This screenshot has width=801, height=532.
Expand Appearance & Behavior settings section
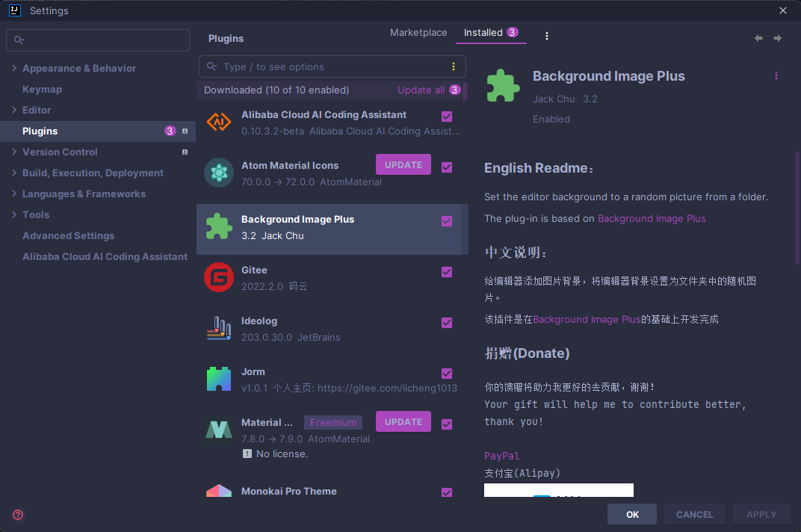pyautogui.click(x=14, y=68)
